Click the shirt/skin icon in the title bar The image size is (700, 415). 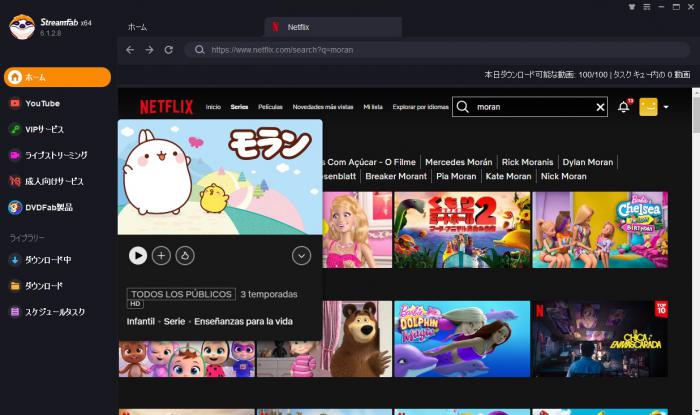tap(632, 7)
